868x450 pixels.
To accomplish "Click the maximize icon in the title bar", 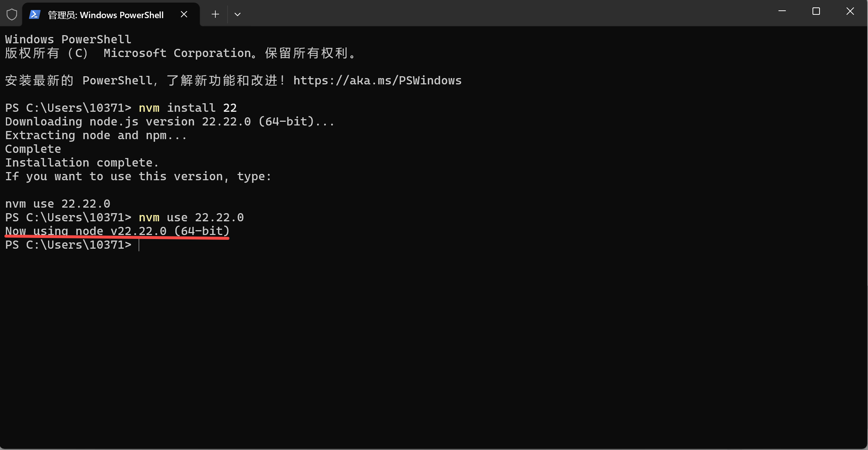I will pos(816,11).
